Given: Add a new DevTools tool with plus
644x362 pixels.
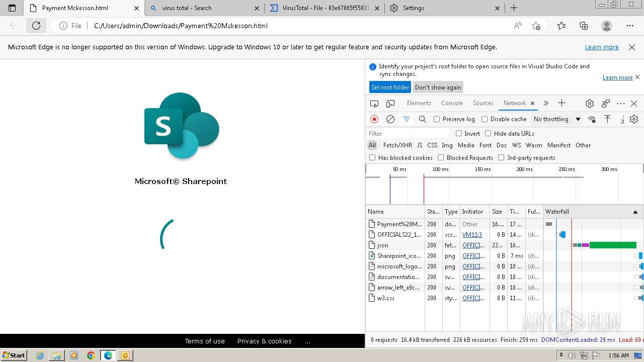Looking at the screenshot, I should tap(562, 103).
